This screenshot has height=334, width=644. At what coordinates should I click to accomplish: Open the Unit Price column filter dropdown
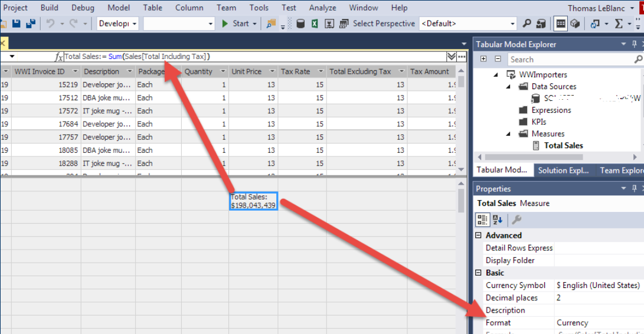click(x=272, y=71)
